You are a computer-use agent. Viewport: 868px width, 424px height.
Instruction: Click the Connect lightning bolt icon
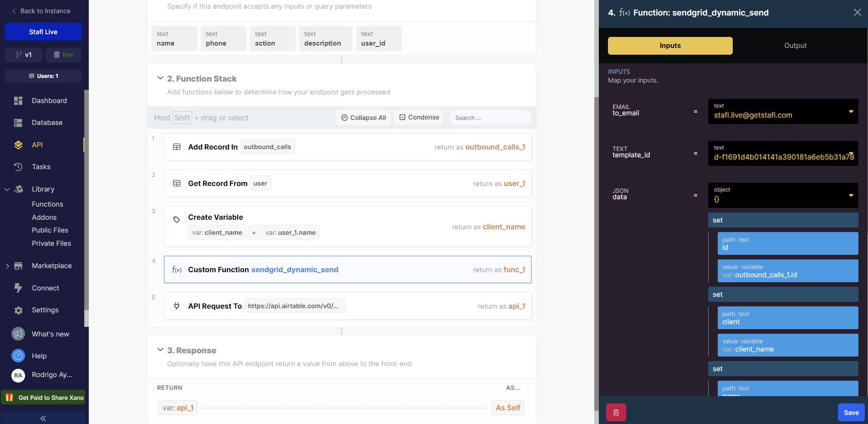[x=18, y=288]
